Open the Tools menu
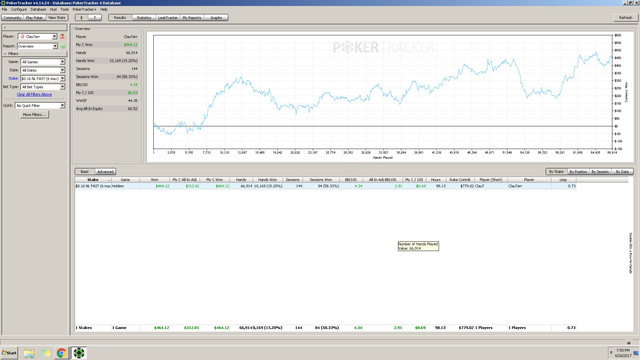640x360 pixels. coord(64,9)
